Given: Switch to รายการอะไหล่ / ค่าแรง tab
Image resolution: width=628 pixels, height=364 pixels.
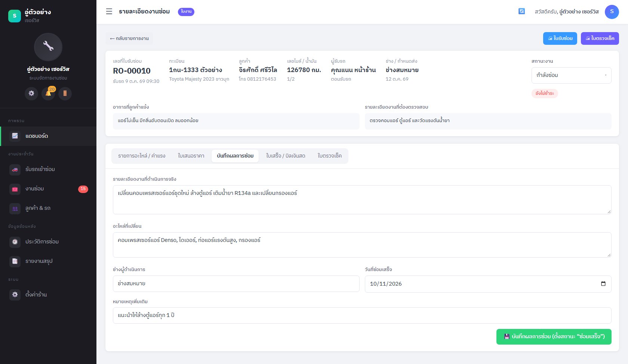Looking at the screenshot, I should (x=142, y=156).
